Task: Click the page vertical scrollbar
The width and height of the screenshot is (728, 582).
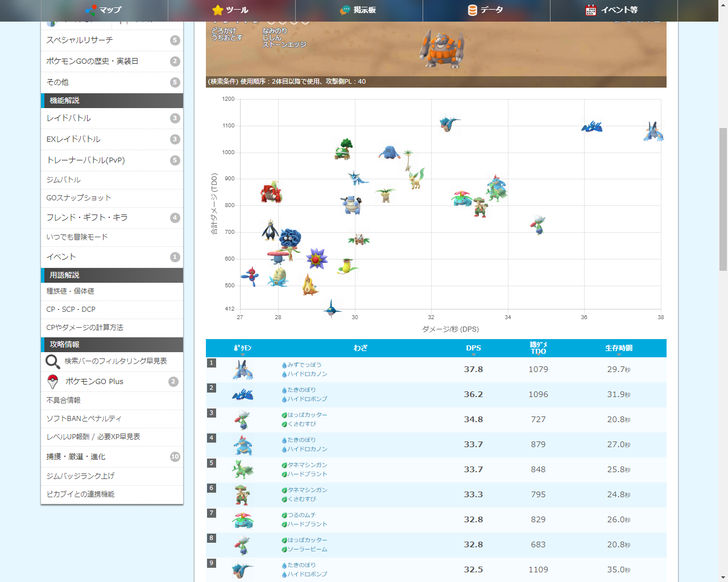Action: click(723, 199)
